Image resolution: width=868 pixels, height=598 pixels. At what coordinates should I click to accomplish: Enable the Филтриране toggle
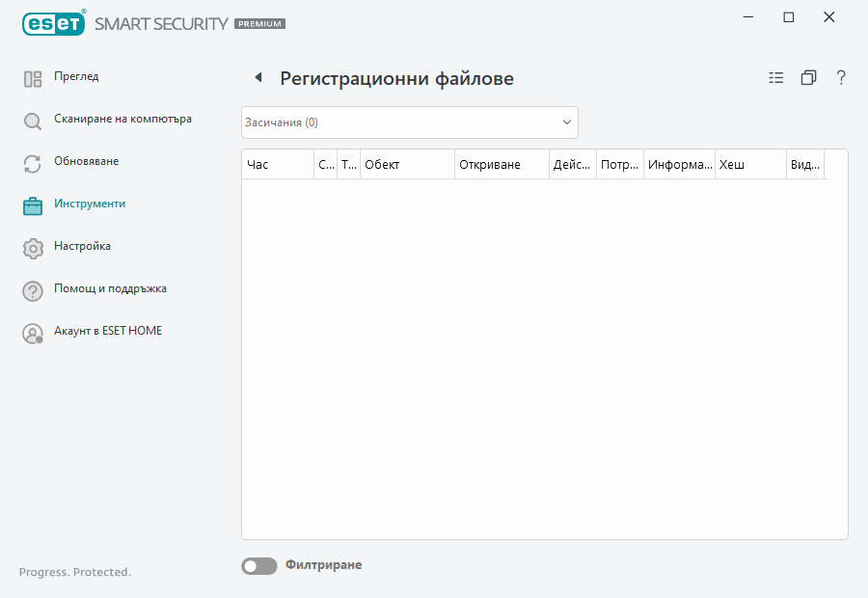click(x=258, y=565)
